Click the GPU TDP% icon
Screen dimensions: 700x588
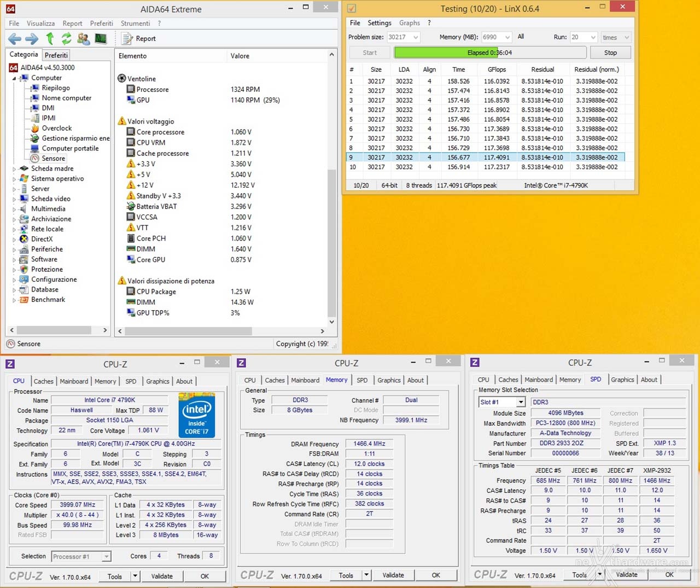[131, 313]
